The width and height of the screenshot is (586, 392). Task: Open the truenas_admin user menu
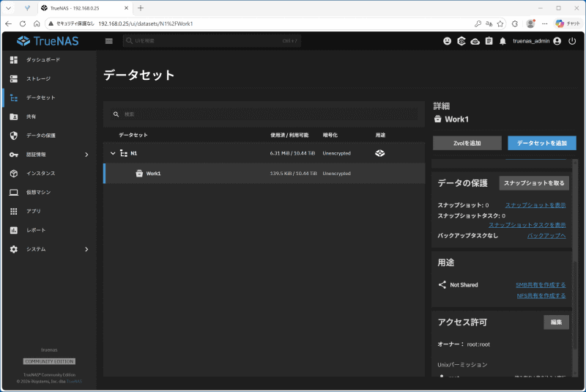[537, 41]
